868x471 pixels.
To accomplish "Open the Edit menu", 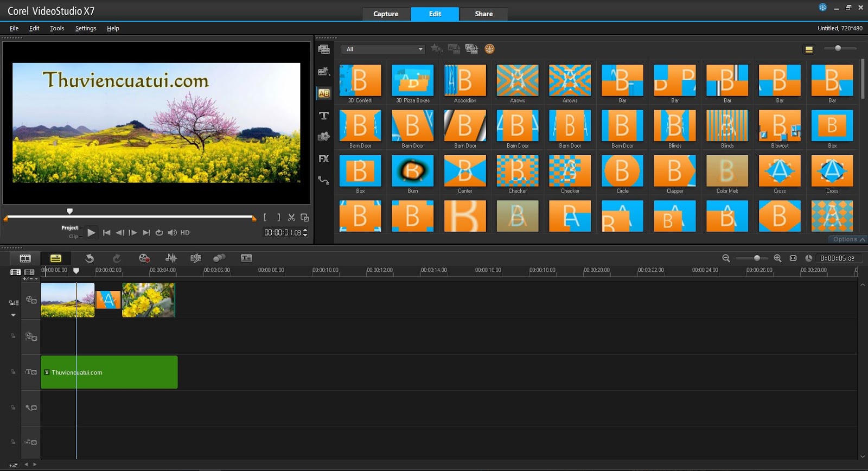I will coord(34,28).
